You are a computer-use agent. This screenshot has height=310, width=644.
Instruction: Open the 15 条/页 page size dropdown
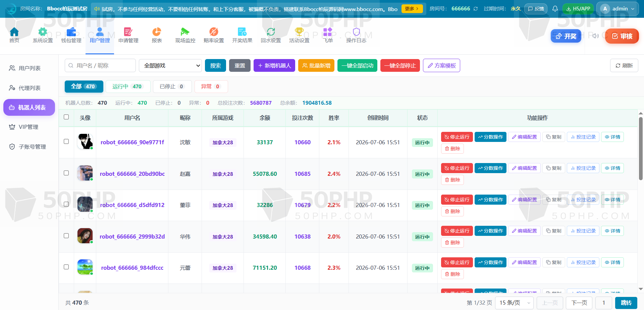515,303
